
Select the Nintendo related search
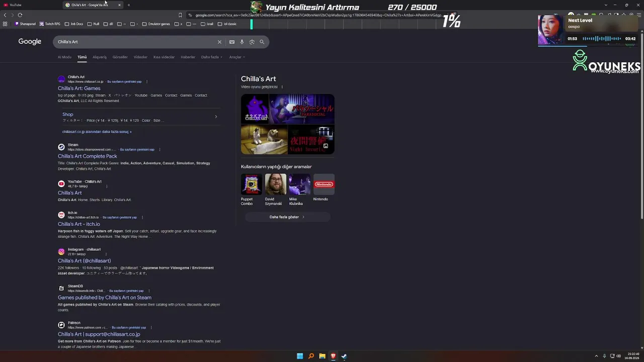(324, 188)
